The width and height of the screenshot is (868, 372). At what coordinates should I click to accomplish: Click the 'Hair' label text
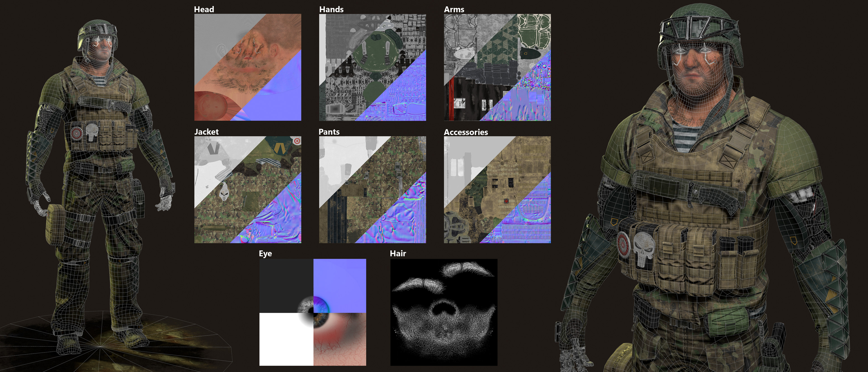pyautogui.click(x=398, y=254)
